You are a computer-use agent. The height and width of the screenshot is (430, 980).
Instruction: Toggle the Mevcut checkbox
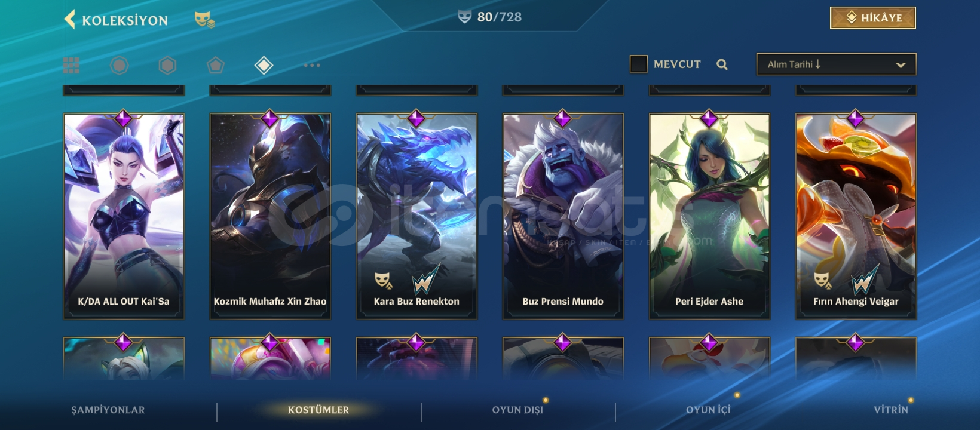tap(638, 64)
